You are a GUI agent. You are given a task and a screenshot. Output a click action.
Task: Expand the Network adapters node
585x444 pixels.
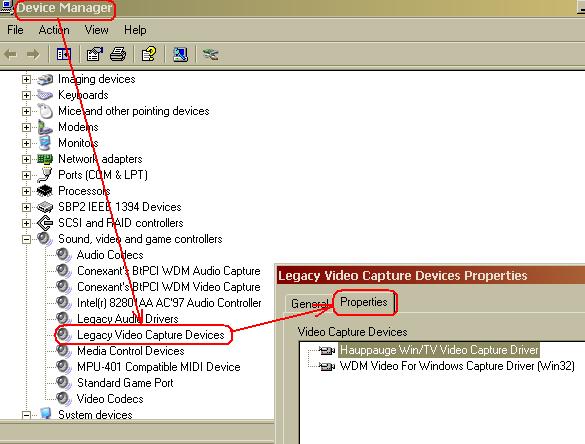pos(26,159)
